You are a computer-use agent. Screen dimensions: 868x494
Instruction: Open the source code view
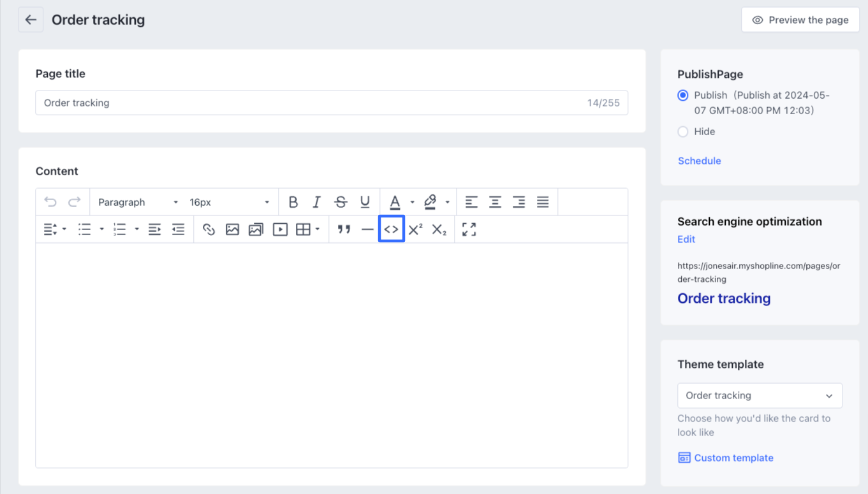(392, 229)
